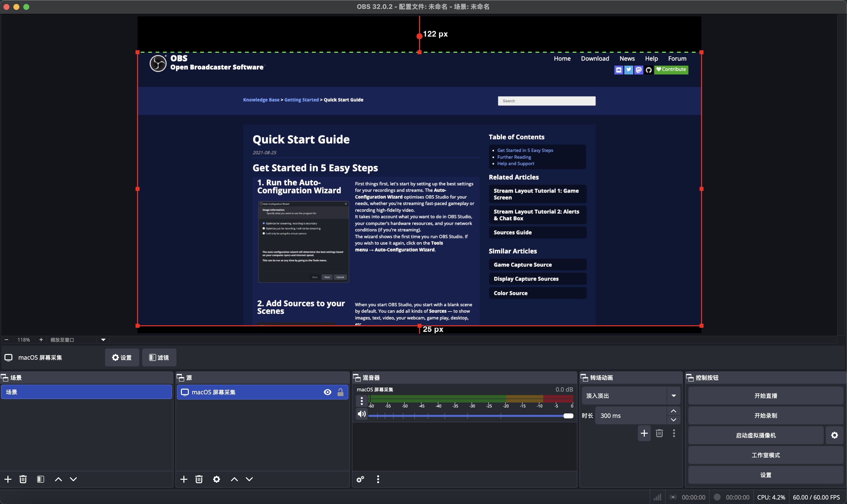Open virtual camera settings gear icon
The image size is (847, 504).
pyautogui.click(x=834, y=435)
